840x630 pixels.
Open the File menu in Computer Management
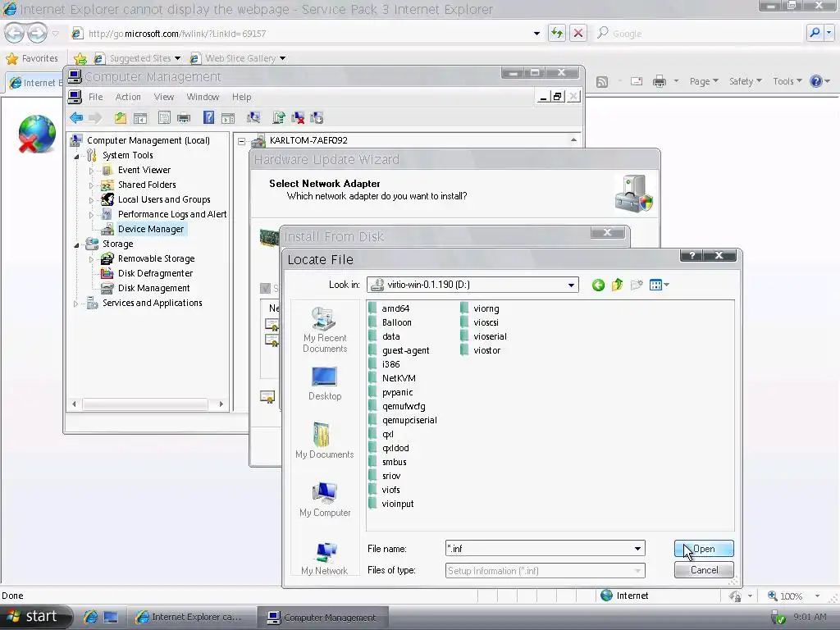coord(95,97)
